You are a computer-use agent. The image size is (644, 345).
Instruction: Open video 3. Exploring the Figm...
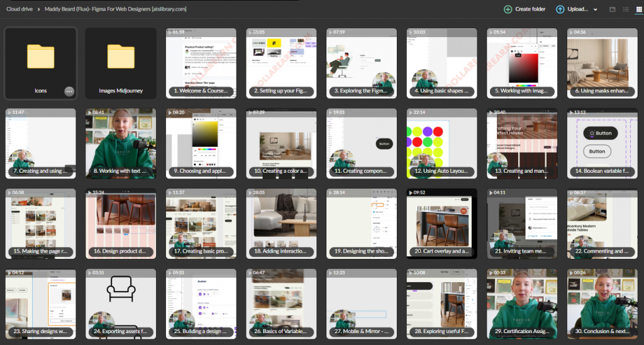click(x=362, y=63)
